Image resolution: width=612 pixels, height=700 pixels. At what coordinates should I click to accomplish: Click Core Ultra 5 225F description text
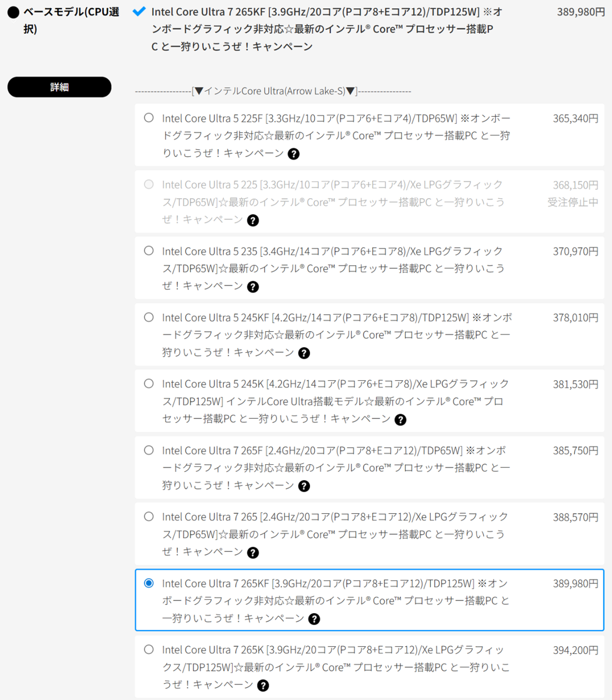point(336,135)
